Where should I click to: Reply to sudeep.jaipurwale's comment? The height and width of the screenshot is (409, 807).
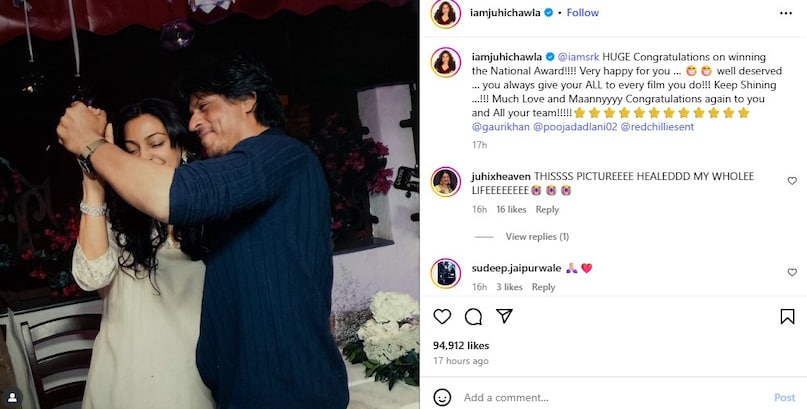click(x=543, y=287)
